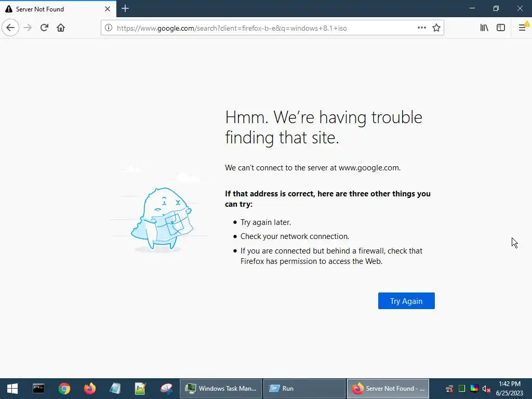532x399 pixels.
Task: Switch to the Run dialog in taskbar
Action: (x=304, y=389)
